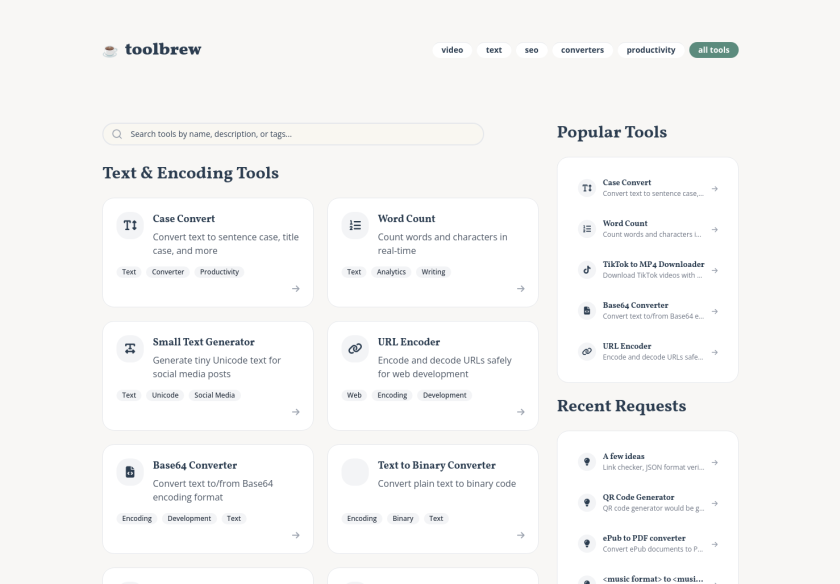Open the ePub to PDF converter request
This screenshot has height=584, width=840.
coord(648,543)
